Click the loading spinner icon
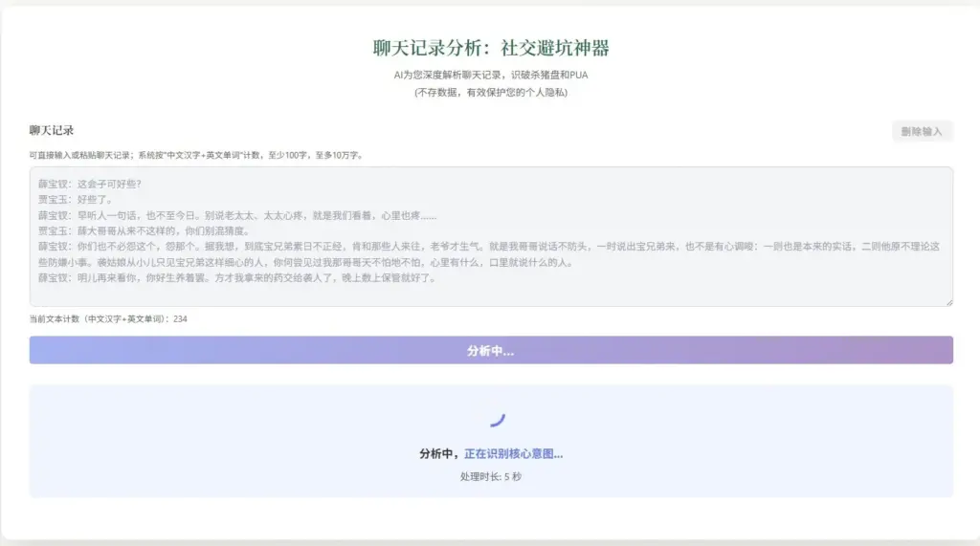The image size is (980, 546). pos(498,420)
